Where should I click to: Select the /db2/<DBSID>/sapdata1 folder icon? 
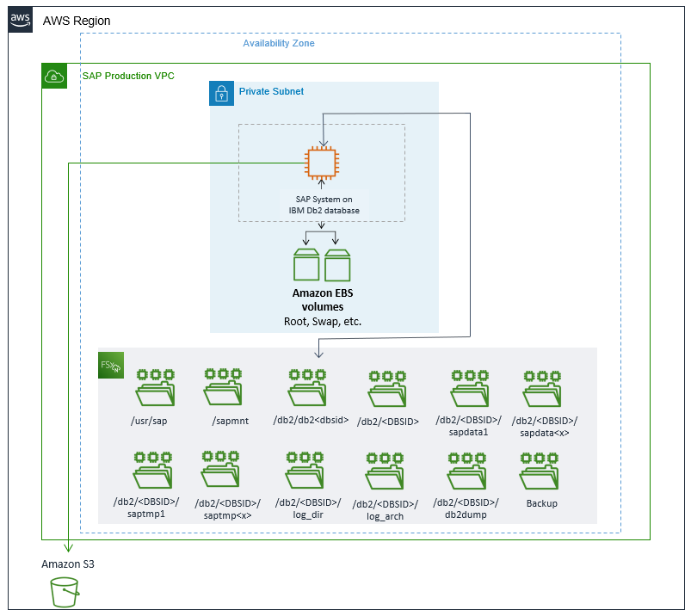[469, 391]
